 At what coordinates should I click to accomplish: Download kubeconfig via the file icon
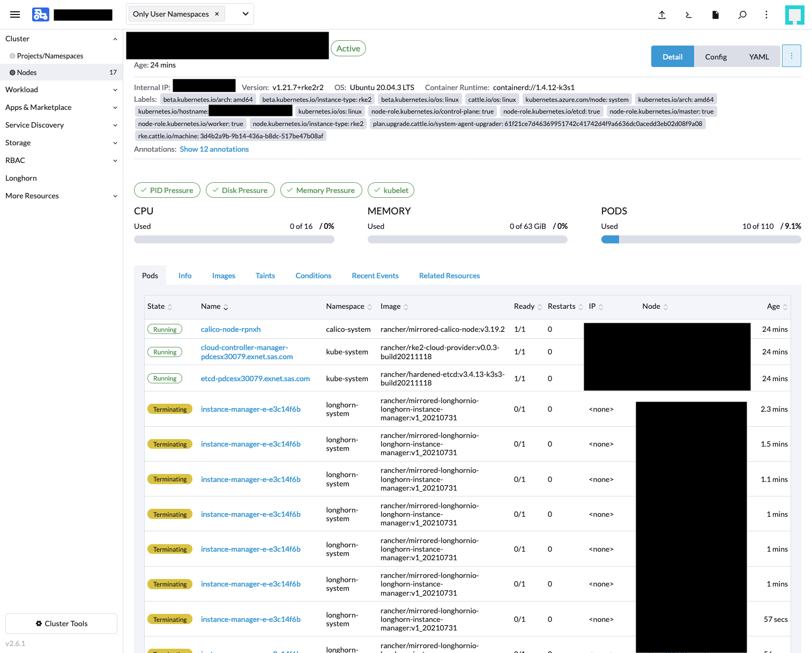[716, 15]
